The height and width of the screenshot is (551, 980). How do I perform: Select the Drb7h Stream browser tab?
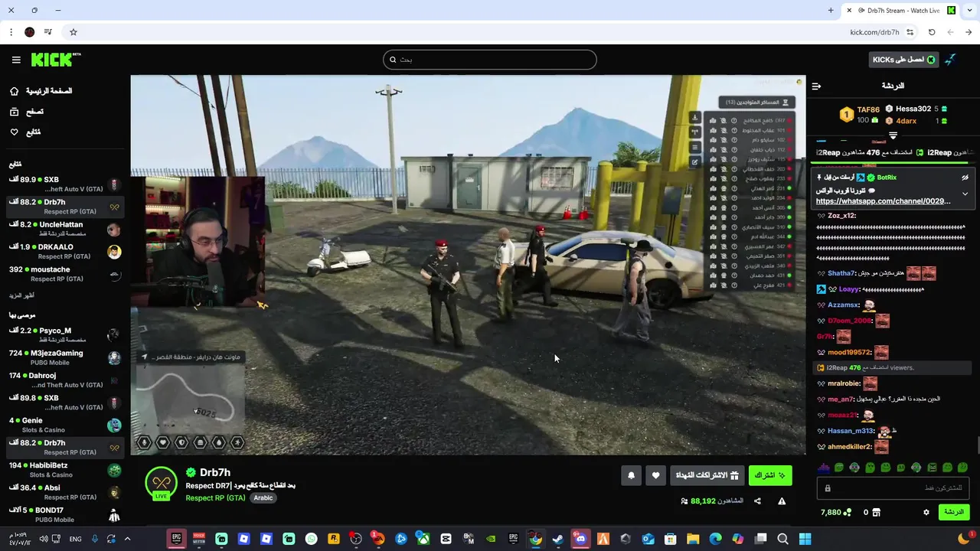point(901,10)
